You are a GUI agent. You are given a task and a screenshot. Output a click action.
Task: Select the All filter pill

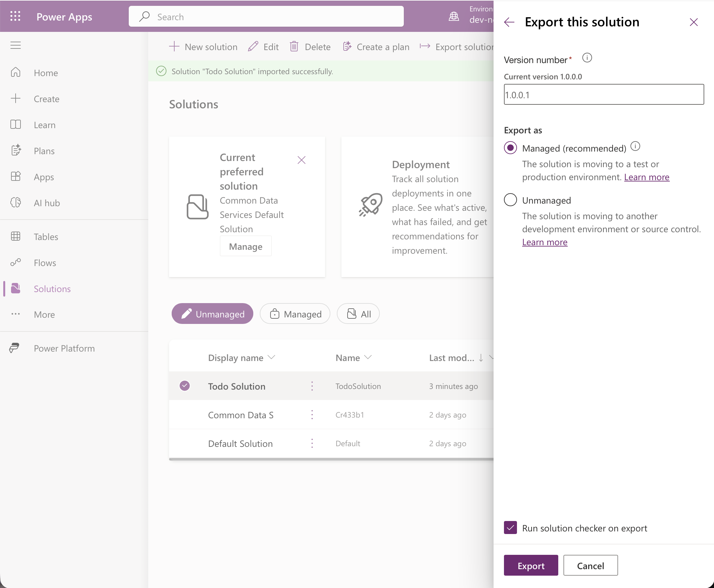point(358,314)
